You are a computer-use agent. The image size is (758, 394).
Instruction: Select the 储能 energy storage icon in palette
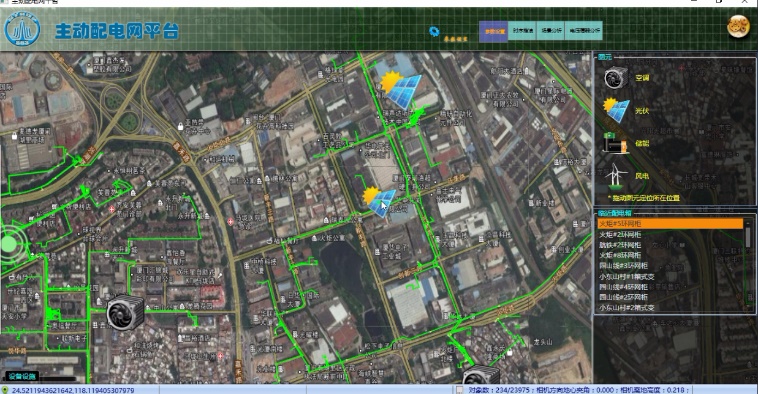click(615, 143)
